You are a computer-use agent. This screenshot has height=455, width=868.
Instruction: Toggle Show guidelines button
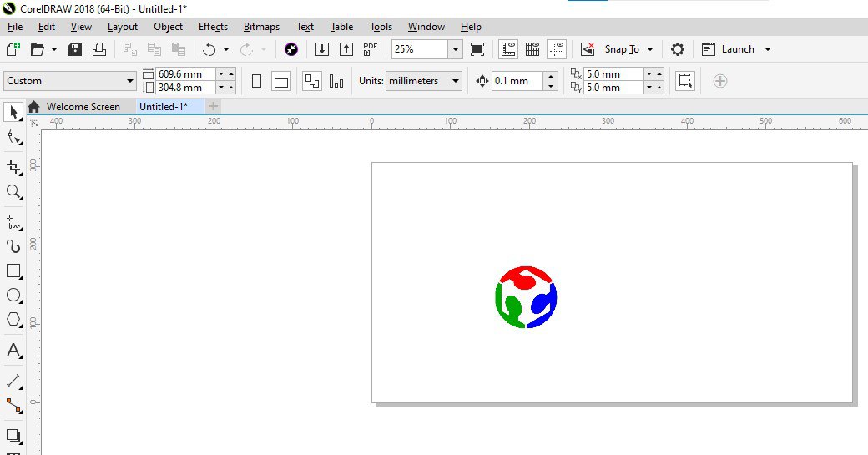pos(557,49)
